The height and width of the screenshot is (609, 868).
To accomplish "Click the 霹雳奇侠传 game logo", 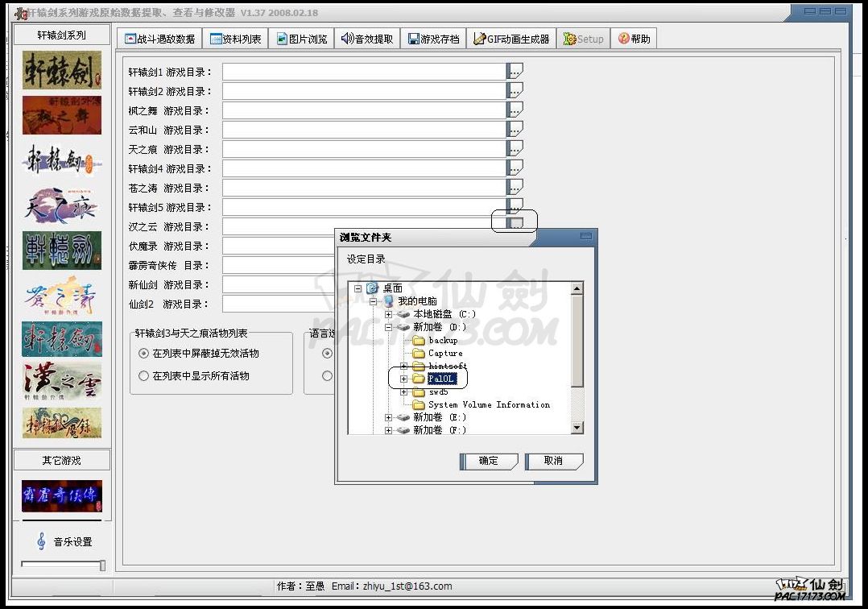I will click(62, 495).
